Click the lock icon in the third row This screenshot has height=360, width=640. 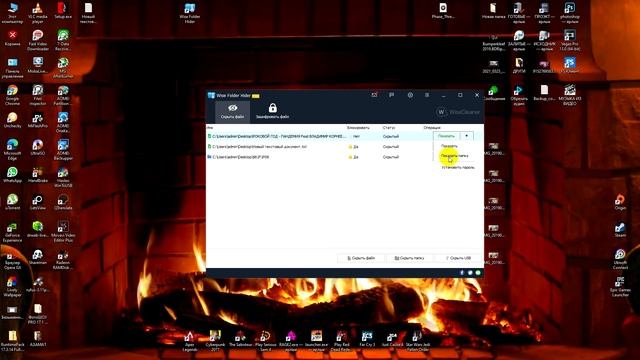pos(350,157)
